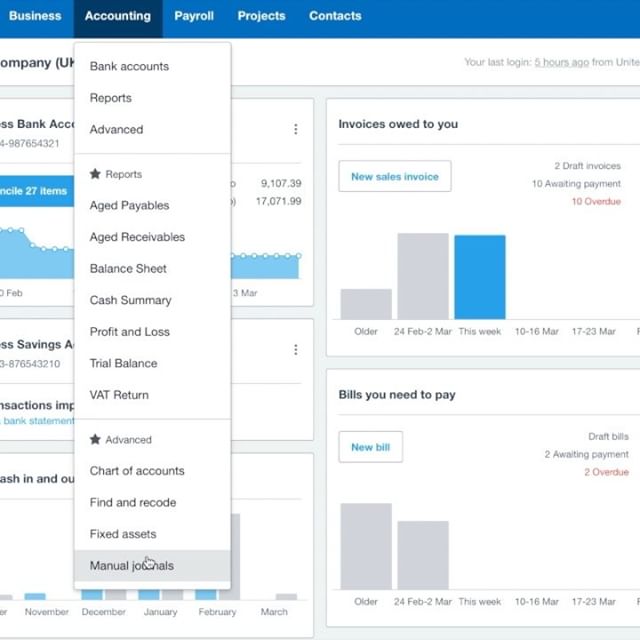The image size is (640, 640).
Task: Open the Contacts menu
Action: (x=335, y=16)
